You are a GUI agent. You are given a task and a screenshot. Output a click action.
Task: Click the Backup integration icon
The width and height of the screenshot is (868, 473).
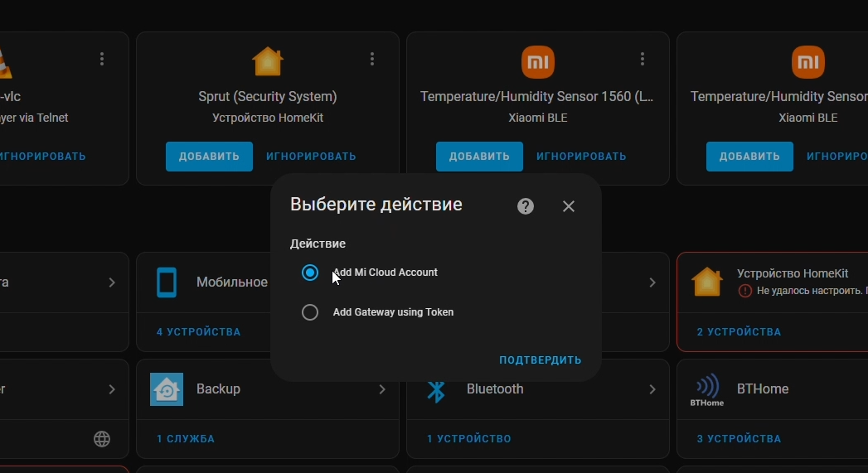point(167,389)
